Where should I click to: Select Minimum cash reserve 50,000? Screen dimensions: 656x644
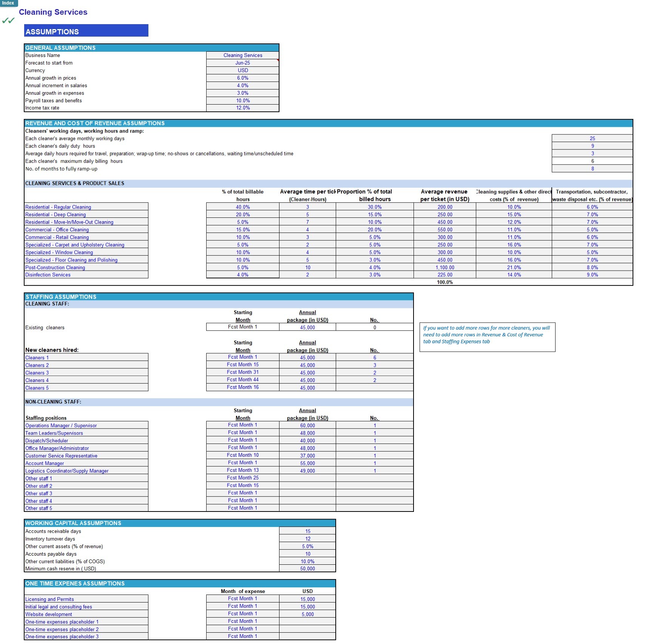[307, 569]
